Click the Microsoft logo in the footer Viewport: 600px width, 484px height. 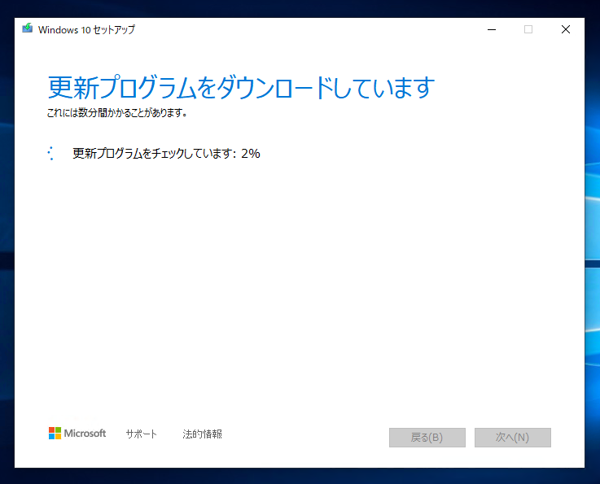click(x=77, y=433)
